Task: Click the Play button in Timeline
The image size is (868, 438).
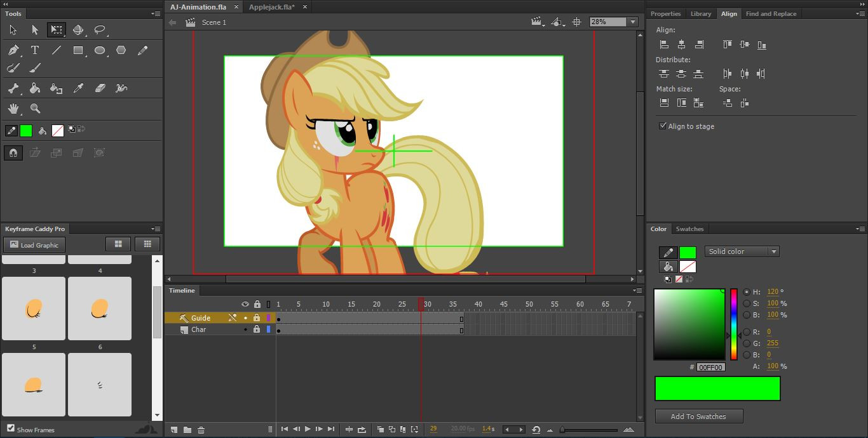Action: point(308,430)
